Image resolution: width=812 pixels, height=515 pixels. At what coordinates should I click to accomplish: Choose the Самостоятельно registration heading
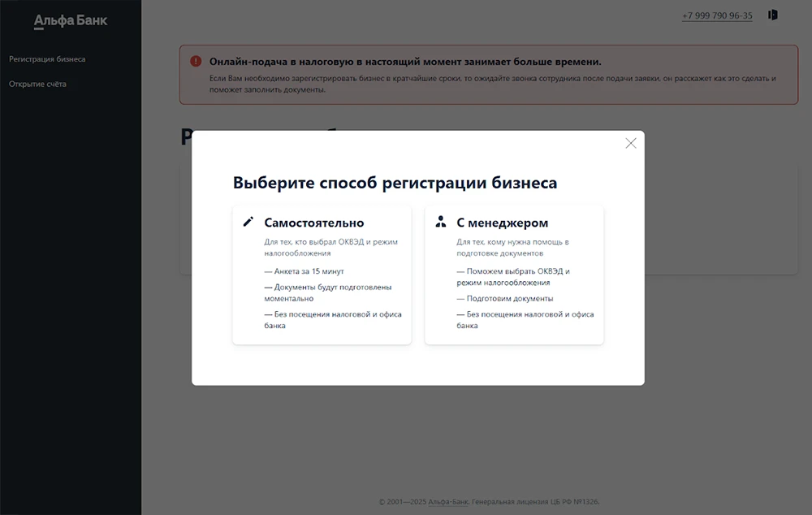tap(314, 223)
